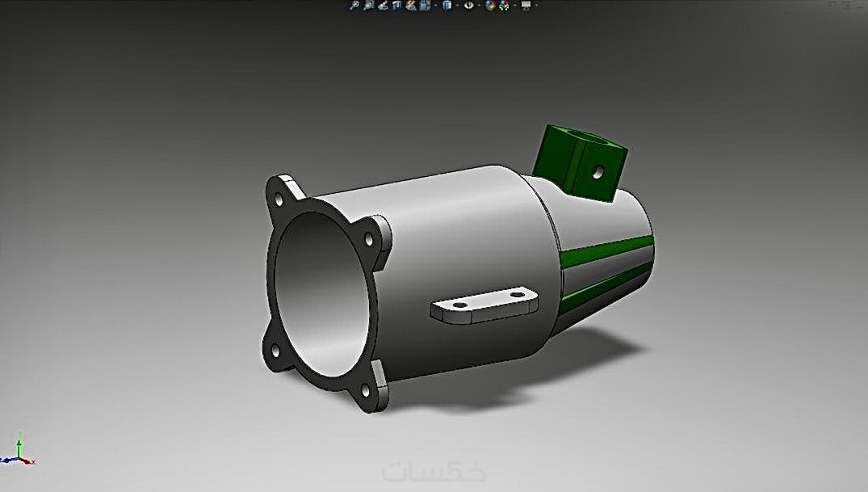The image size is (868, 492).
Task: Expand the Display Style dropdown arrow
Action: pos(457,6)
